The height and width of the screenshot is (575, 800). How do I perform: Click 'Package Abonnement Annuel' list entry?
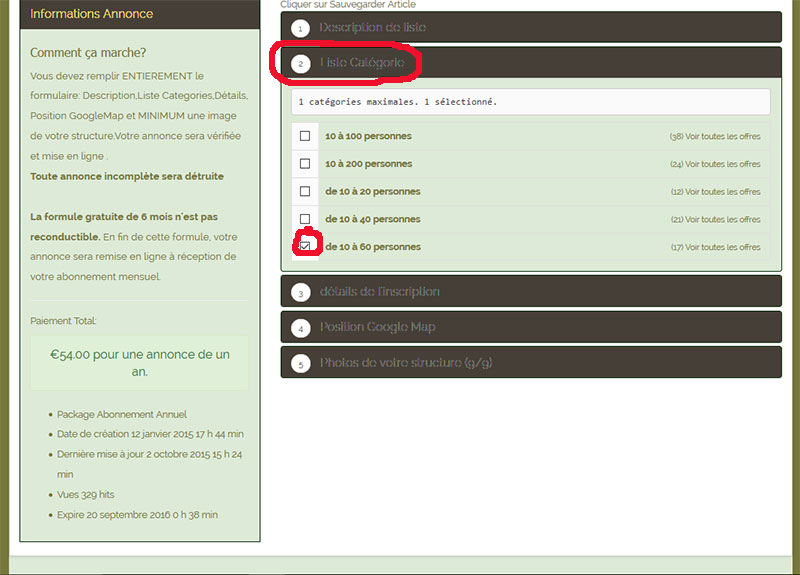coord(121,414)
